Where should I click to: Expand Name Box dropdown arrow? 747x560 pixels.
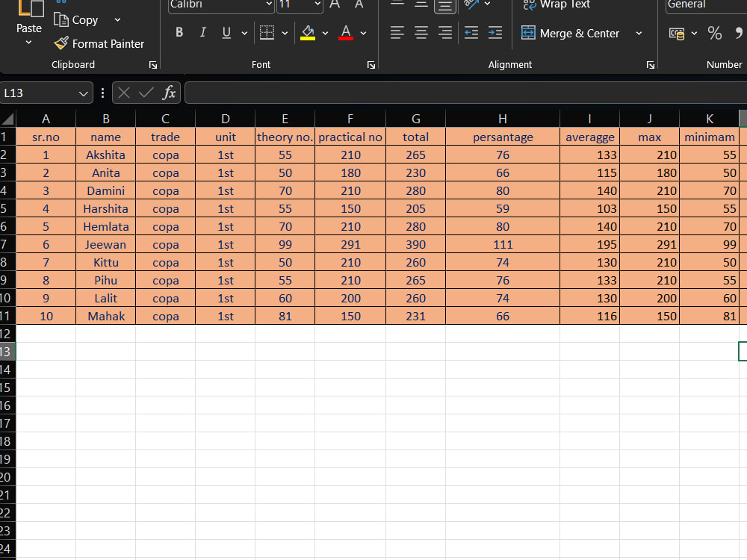[x=84, y=93]
